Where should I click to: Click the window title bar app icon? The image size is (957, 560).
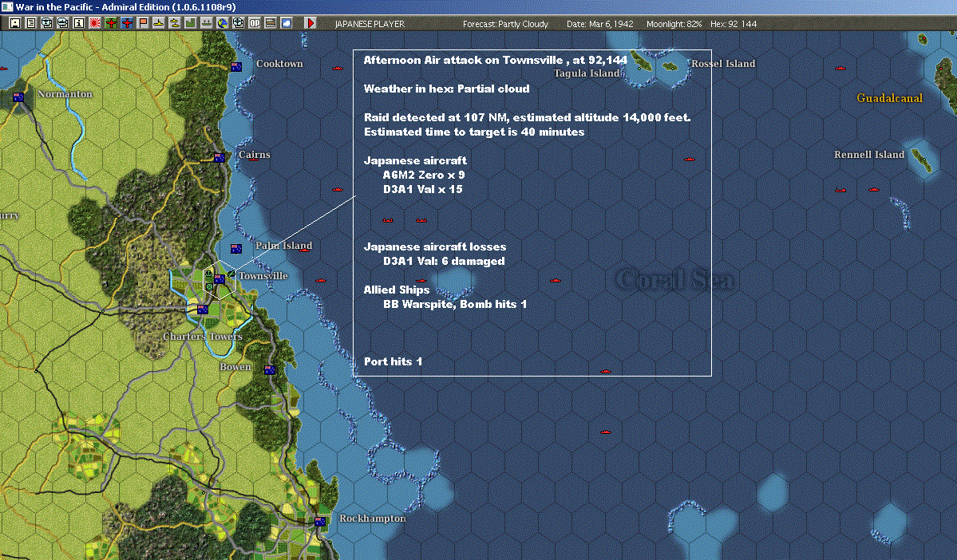(6, 6)
